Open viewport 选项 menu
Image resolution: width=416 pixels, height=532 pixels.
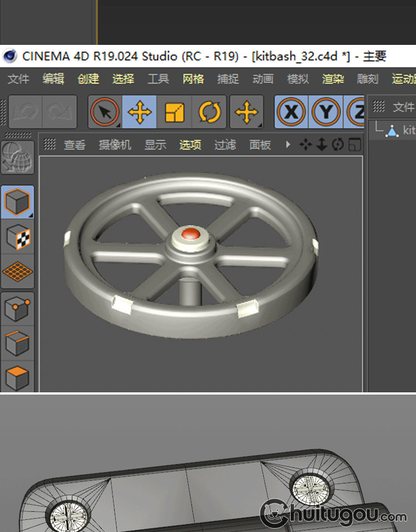[x=190, y=145]
